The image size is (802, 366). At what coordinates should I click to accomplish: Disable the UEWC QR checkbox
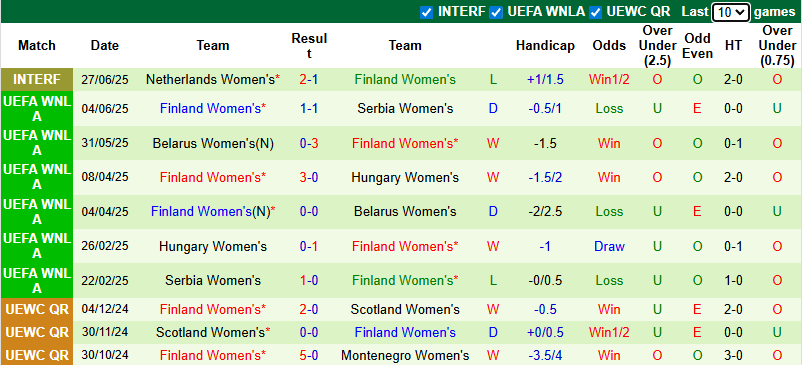point(595,12)
